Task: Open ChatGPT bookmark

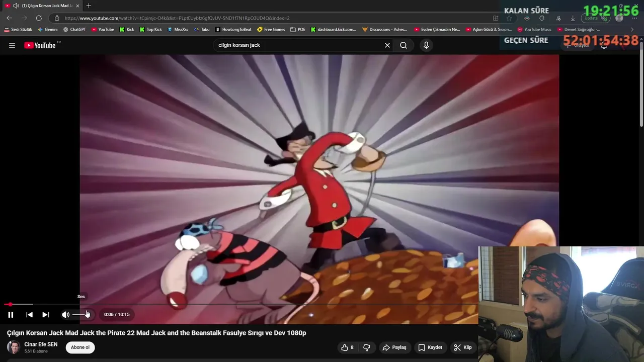Action: 74,30
